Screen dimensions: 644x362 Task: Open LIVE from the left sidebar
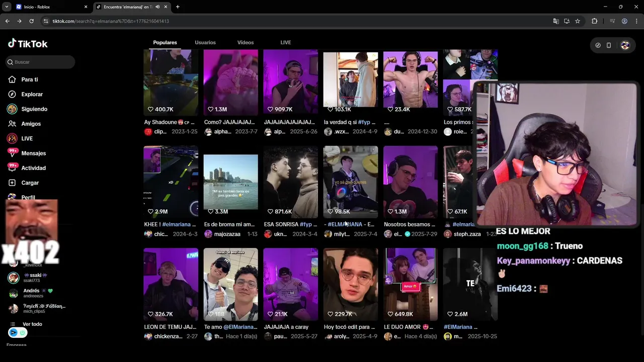[x=27, y=138]
